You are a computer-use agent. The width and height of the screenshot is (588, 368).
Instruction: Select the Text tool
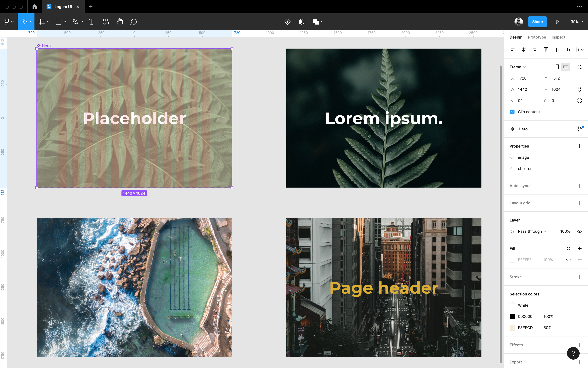coord(92,22)
